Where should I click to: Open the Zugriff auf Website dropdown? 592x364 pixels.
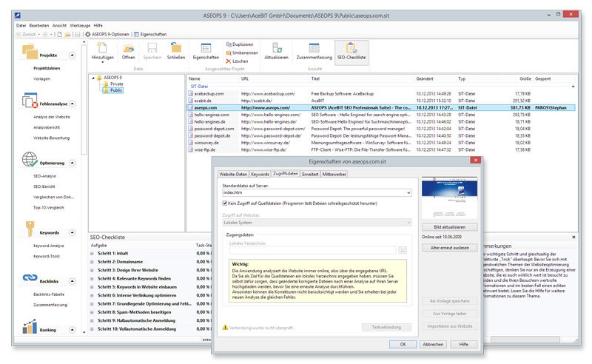pos(408,223)
